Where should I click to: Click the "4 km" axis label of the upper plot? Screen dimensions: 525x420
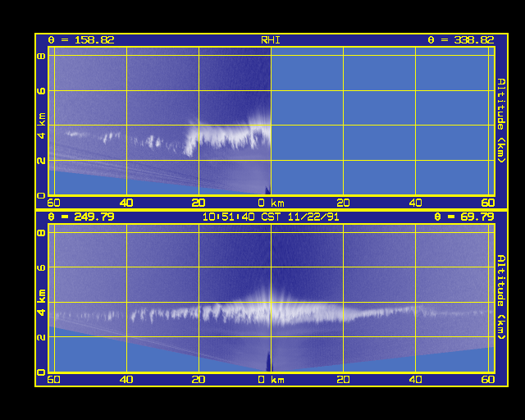pos(41,126)
